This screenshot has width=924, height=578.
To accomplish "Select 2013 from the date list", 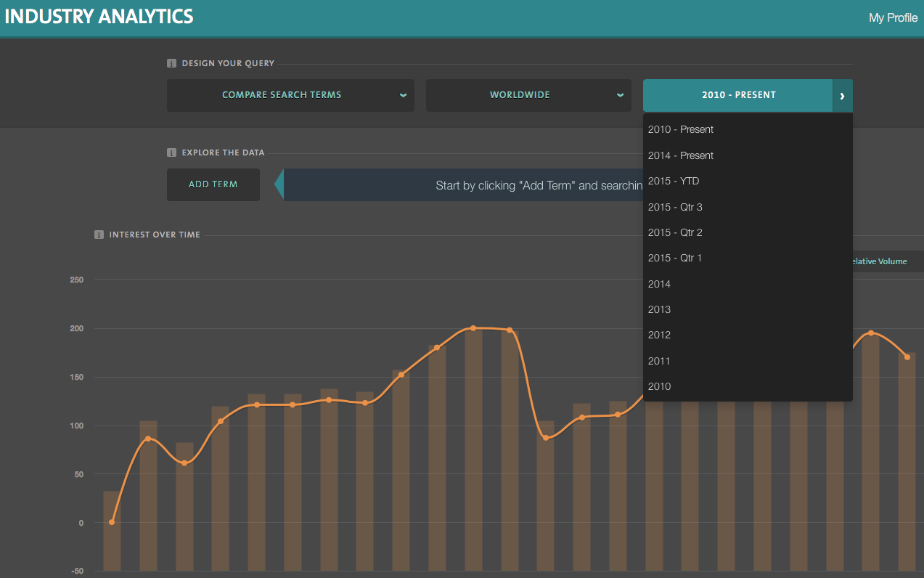I will click(x=659, y=309).
